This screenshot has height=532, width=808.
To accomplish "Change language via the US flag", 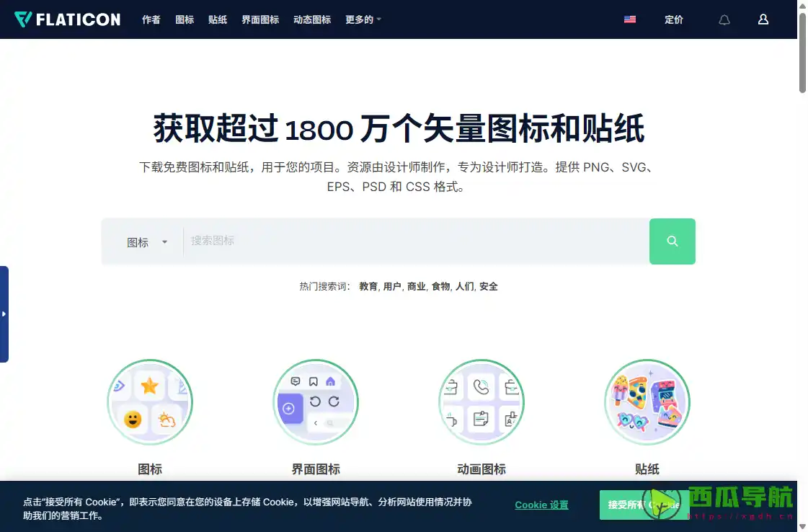I will (x=629, y=19).
